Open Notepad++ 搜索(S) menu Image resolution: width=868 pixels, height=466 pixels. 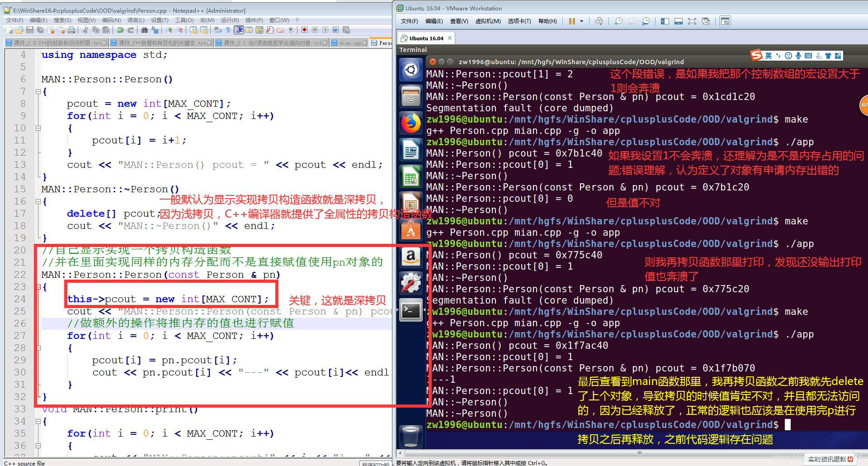pos(62,20)
